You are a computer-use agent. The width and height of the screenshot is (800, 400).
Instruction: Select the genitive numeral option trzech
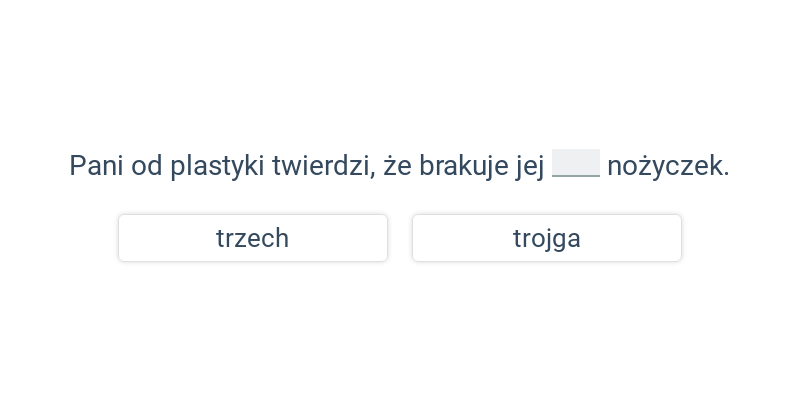[x=253, y=238]
